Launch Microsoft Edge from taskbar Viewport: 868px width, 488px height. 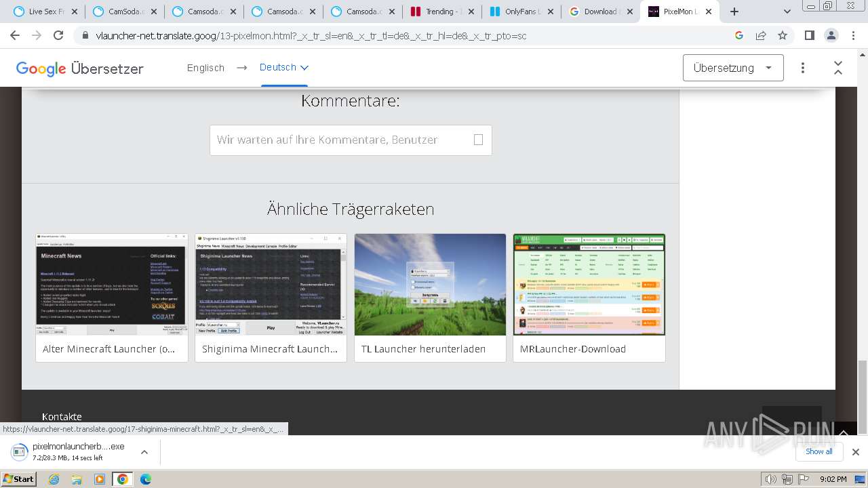pyautogui.click(x=146, y=479)
